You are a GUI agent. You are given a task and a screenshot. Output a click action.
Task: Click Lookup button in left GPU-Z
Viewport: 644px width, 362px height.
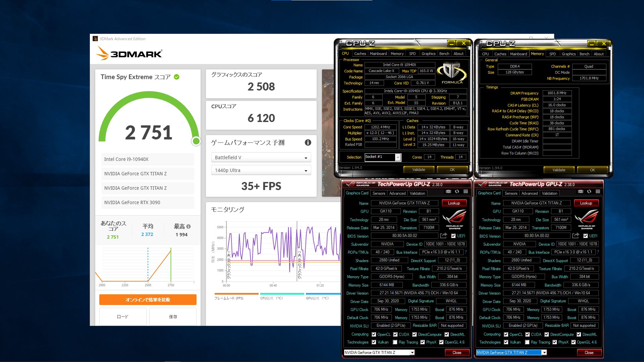[x=454, y=203]
